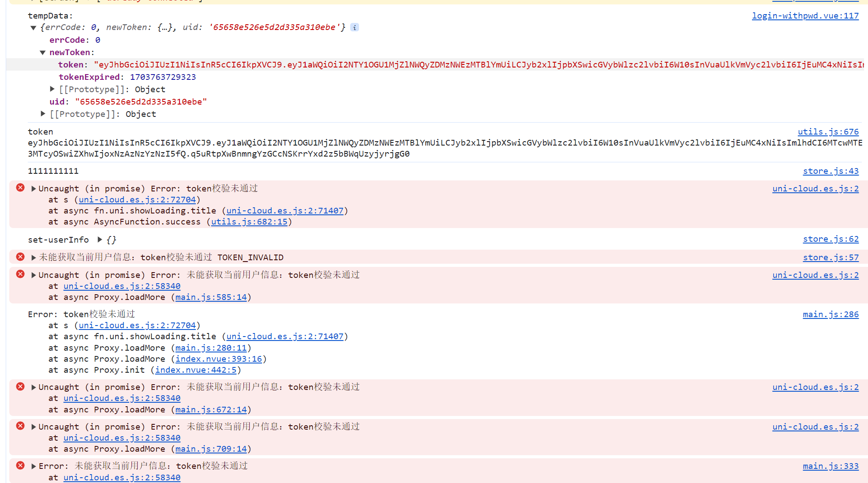Expand first Uncaught token校验未通过 error

(34, 189)
